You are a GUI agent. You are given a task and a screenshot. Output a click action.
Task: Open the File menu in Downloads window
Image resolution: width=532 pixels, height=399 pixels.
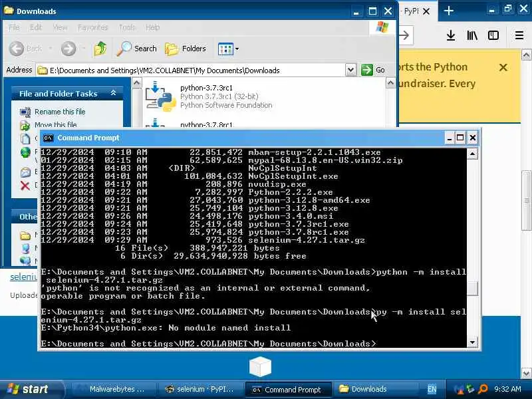pos(14,27)
